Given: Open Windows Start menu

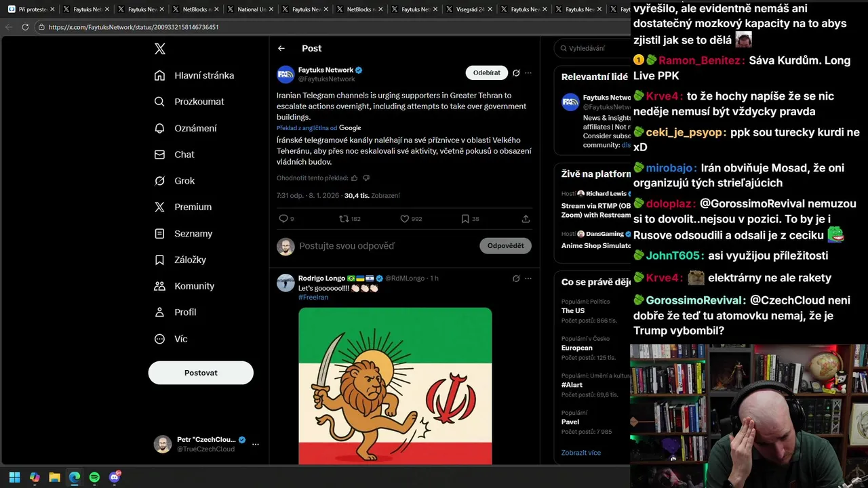Looking at the screenshot, I should (15, 477).
